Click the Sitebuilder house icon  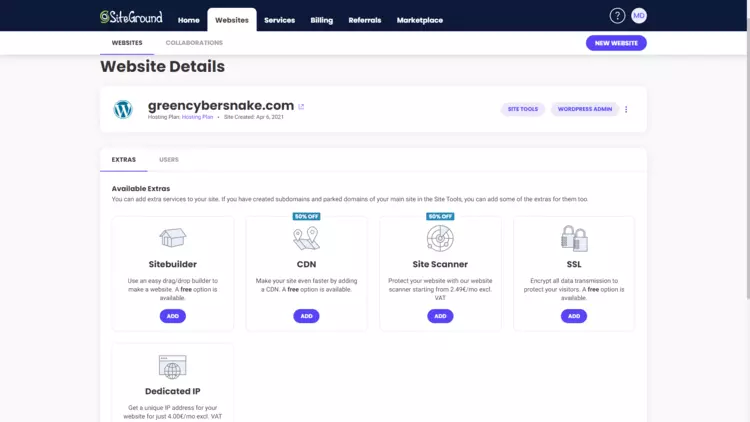click(x=173, y=238)
